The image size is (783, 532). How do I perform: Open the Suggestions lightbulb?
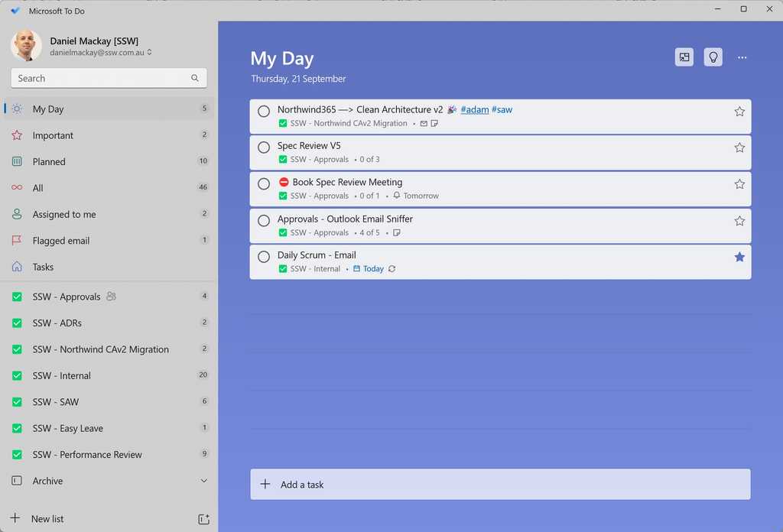tap(713, 57)
